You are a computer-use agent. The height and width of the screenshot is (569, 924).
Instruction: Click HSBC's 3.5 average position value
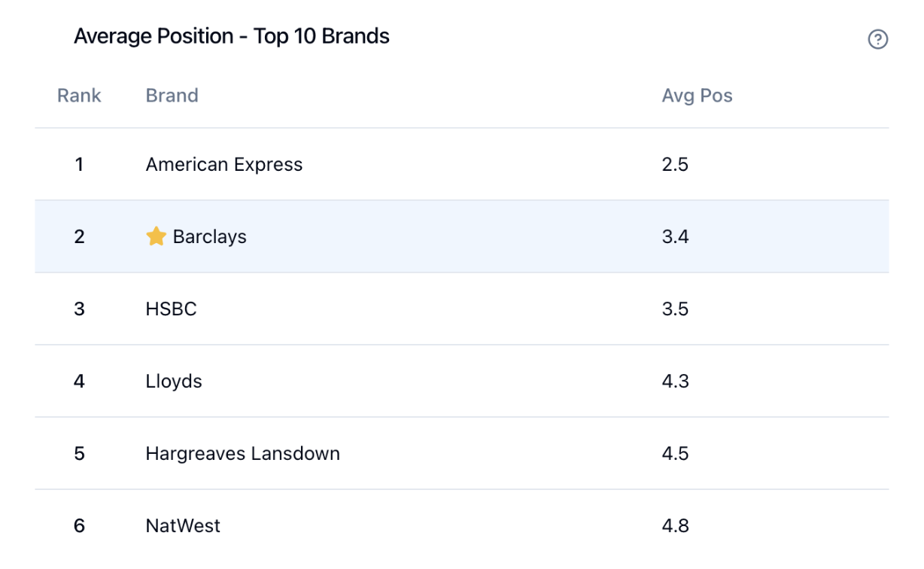tap(675, 309)
